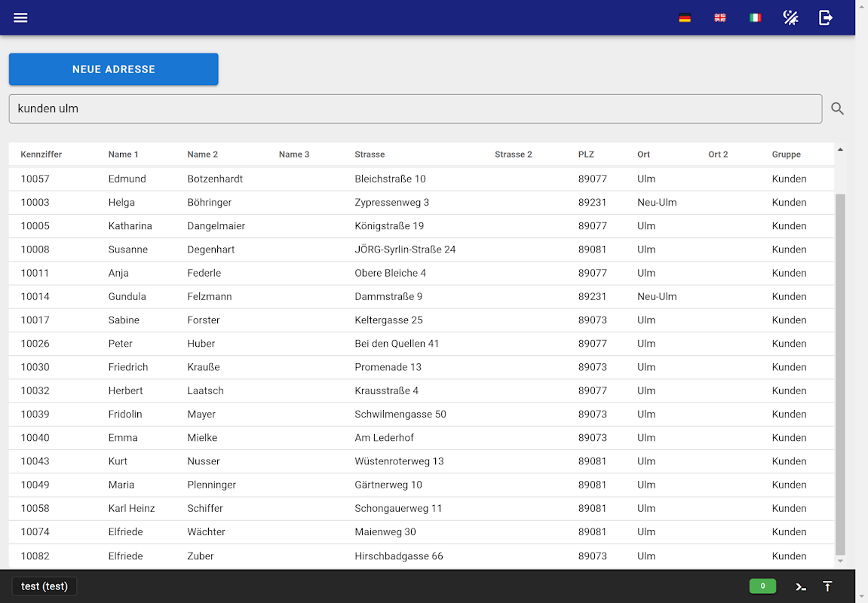Sort table by Strasse column header
Screen dimensions: 868x603
370,155
